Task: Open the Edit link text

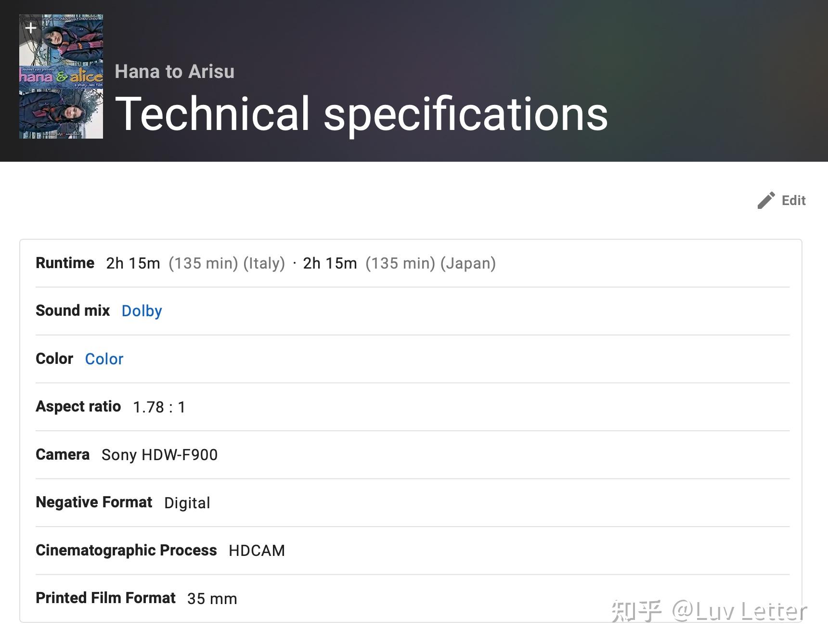Action: pos(793,200)
